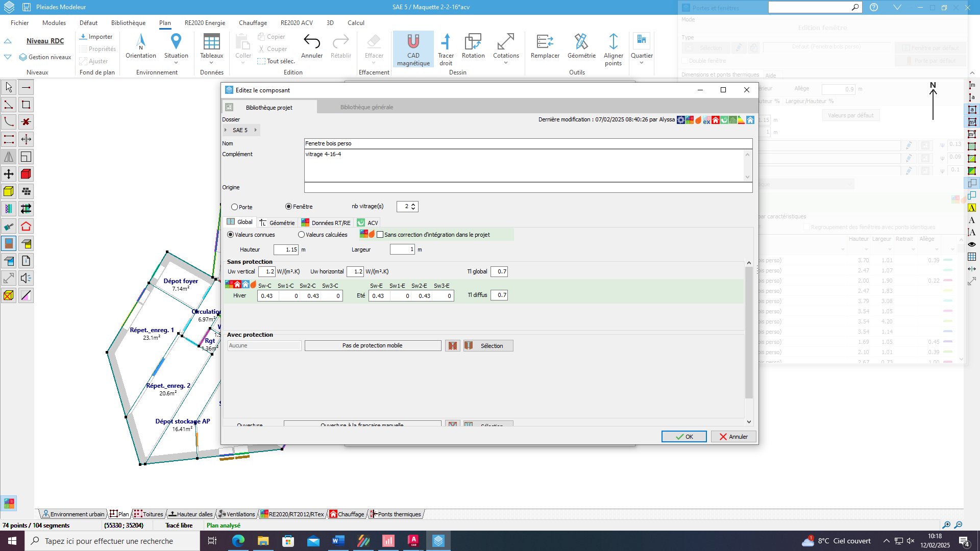
Task: Select the Aligner points tool
Action: click(613, 49)
